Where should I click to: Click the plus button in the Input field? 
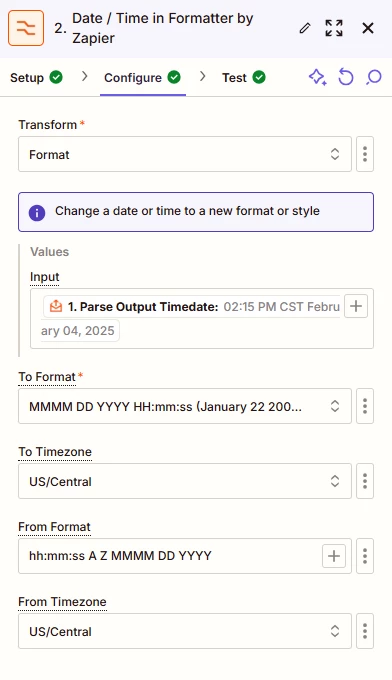click(356, 306)
